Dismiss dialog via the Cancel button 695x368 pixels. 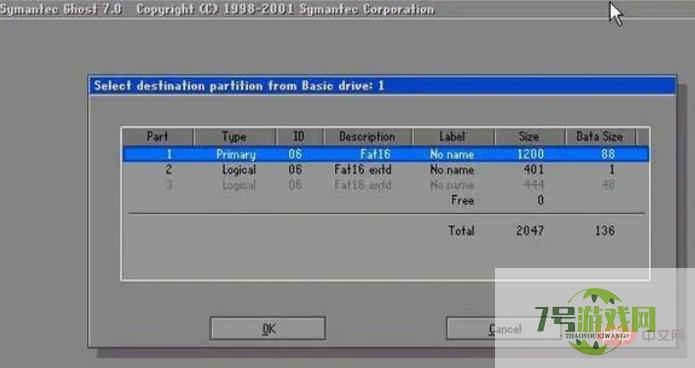pyautogui.click(x=504, y=329)
